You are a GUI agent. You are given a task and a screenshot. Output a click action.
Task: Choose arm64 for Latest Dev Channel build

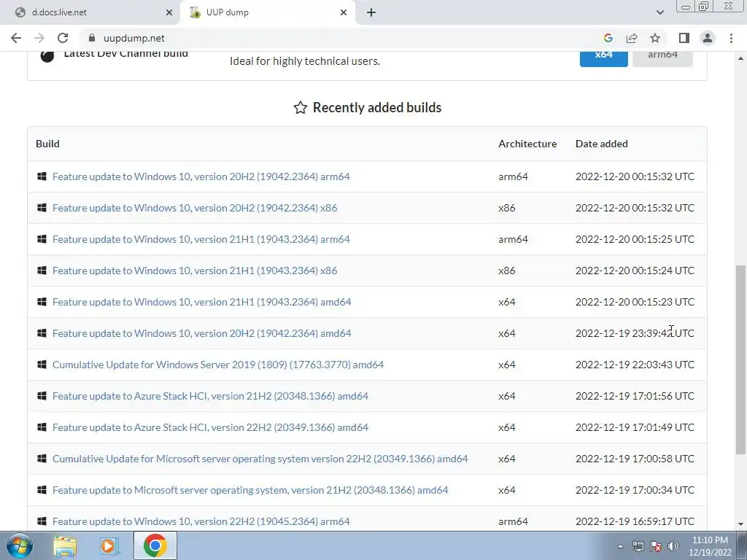(x=662, y=57)
